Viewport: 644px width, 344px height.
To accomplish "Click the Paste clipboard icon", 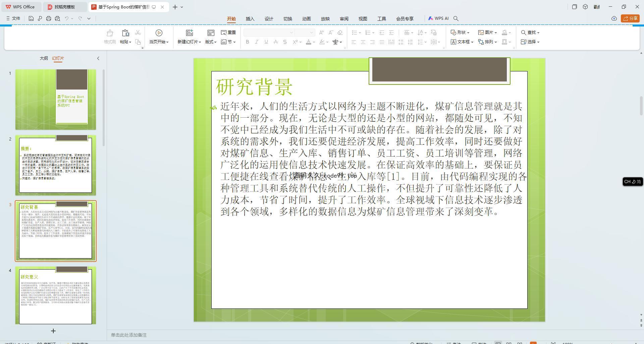I will pyautogui.click(x=125, y=33).
